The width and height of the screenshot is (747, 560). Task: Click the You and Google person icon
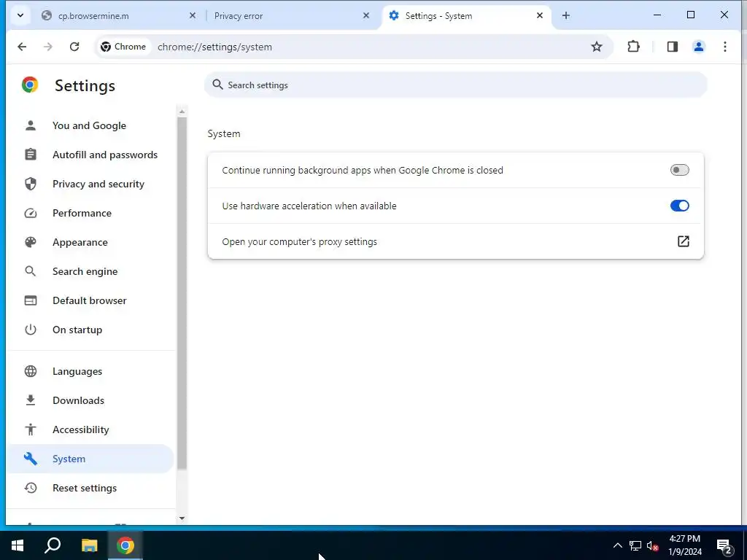[x=31, y=125]
